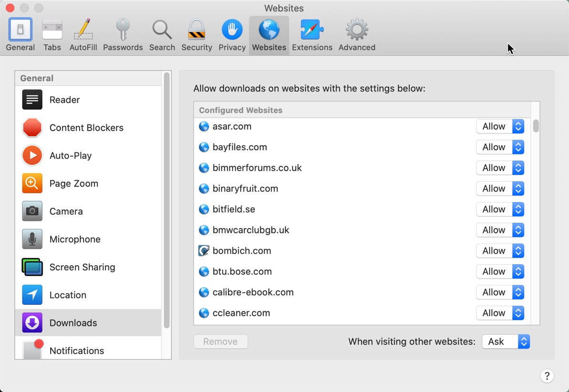
Task: Select the Microphone icon in sidebar
Action: pos(32,239)
